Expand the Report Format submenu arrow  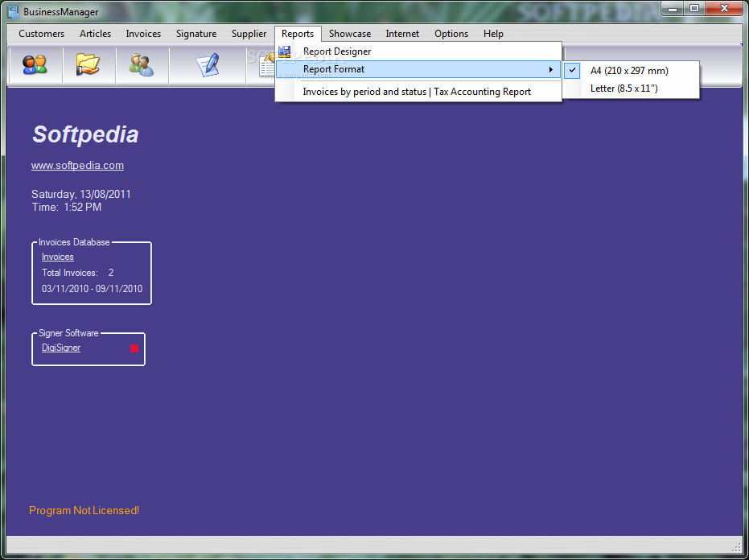click(x=551, y=70)
